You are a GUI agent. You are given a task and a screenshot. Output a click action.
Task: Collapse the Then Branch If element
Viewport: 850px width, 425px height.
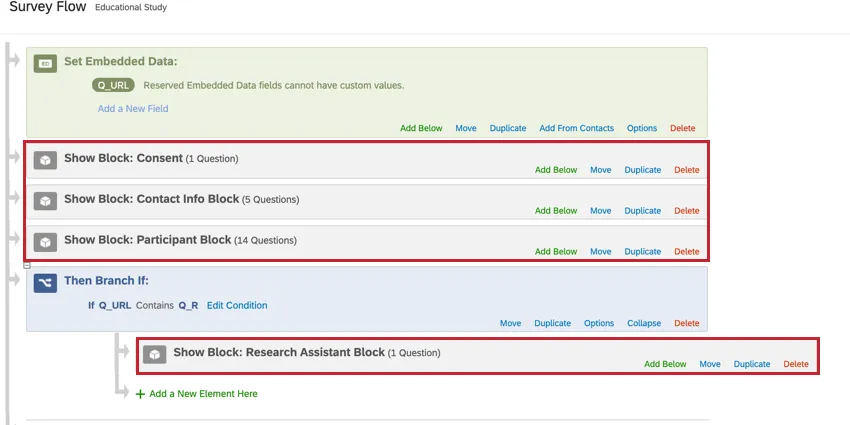coord(644,323)
